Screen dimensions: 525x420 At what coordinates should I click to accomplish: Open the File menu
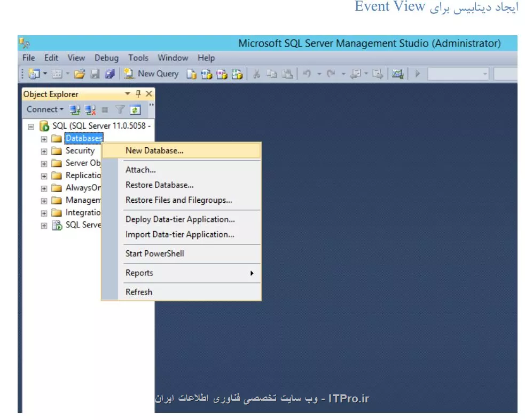click(28, 58)
